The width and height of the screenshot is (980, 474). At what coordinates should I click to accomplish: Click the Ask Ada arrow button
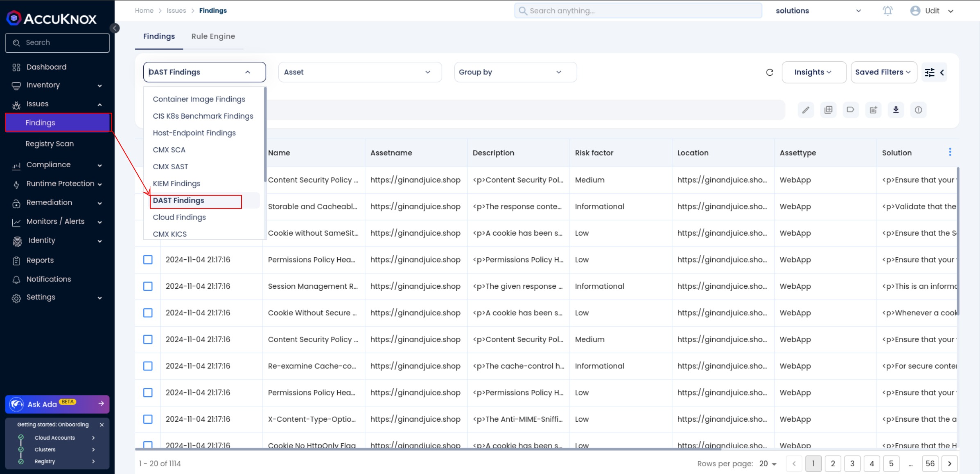101,404
